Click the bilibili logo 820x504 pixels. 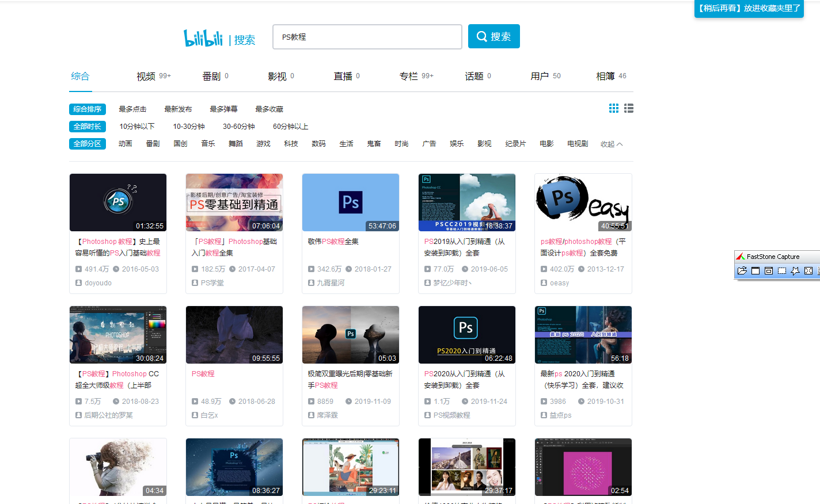coord(203,38)
